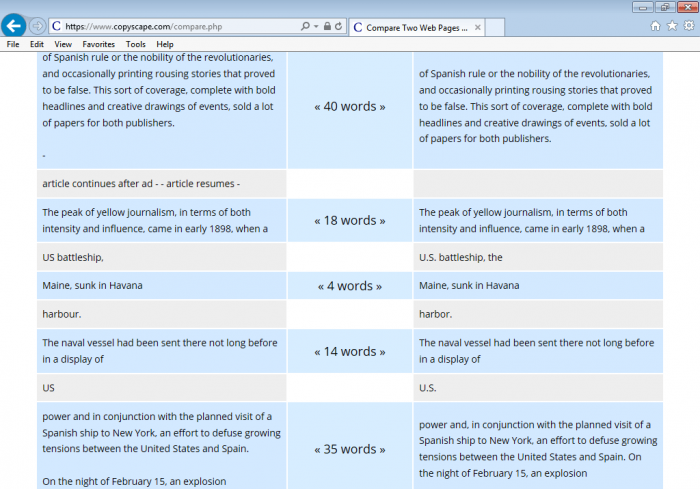Open the File menu
This screenshot has width=700, height=489.
pos(13,44)
